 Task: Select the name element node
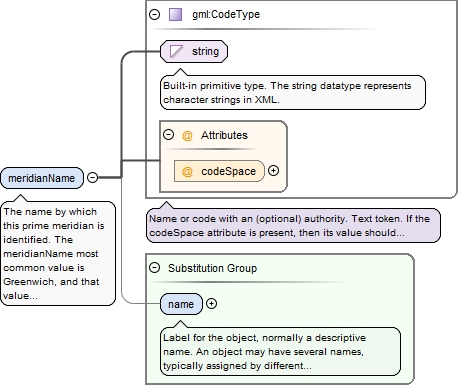(181, 304)
